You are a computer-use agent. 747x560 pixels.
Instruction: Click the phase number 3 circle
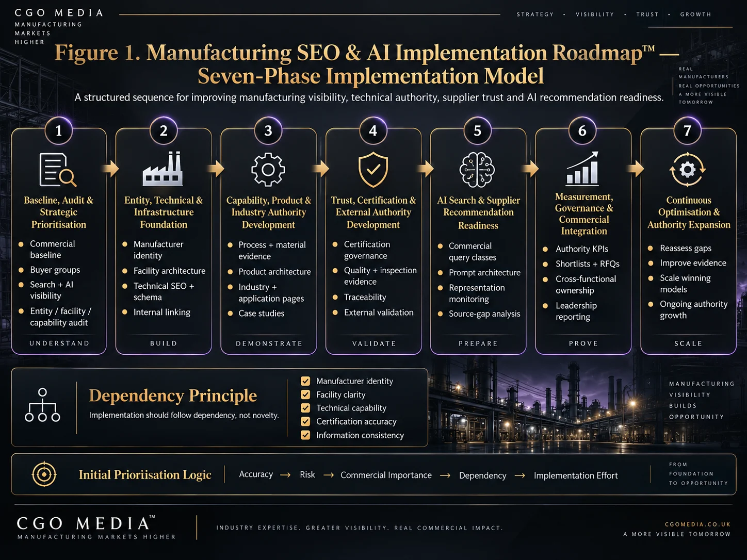[268, 131]
